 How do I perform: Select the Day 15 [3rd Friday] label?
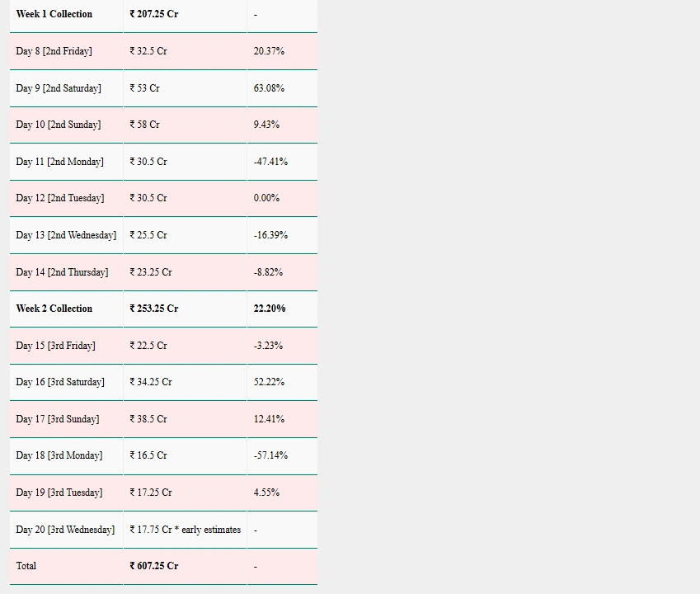pyautogui.click(x=55, y=346)
